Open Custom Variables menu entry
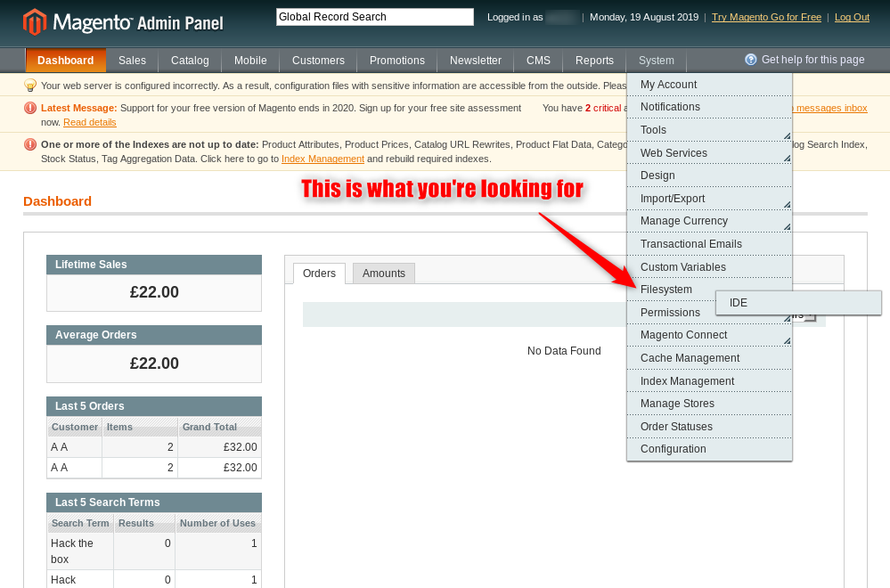Screen dimensions: 890x588 click(x=709, y=266)
